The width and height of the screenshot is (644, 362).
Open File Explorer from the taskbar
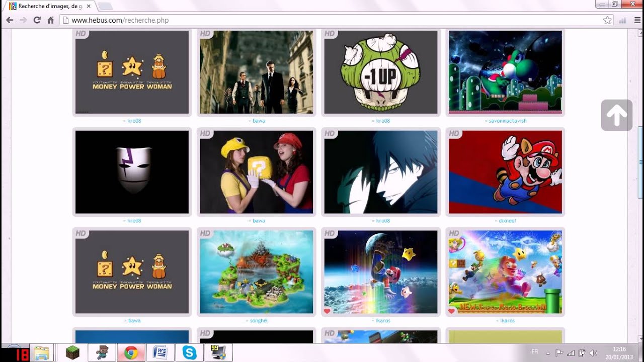pyautogui.click(x=41, y=353)
